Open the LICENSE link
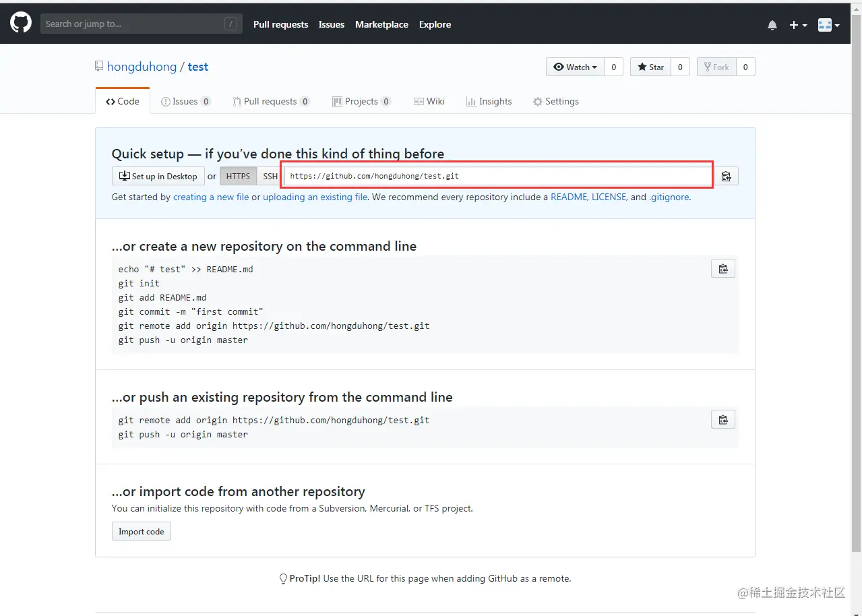 (x=610, y=197)
